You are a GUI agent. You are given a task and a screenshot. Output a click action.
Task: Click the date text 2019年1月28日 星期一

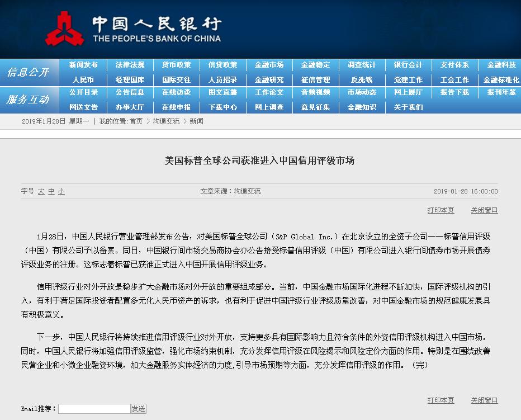coord(55,121)
